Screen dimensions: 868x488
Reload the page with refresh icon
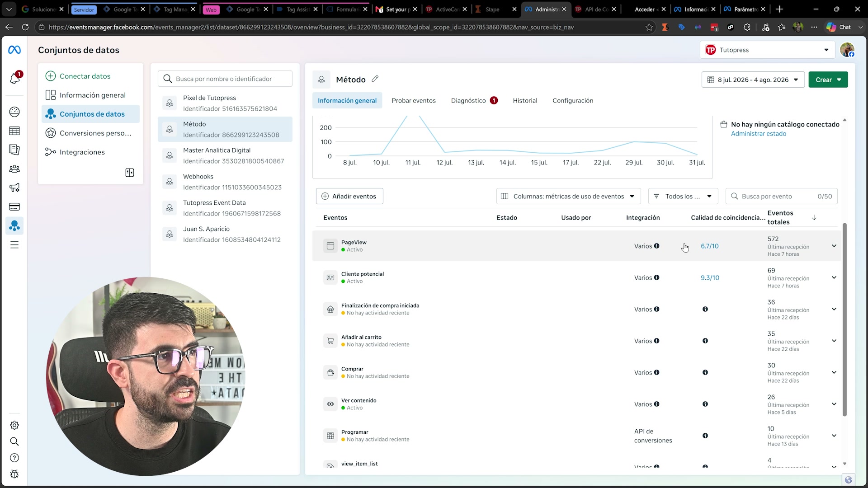coord(25,27)
